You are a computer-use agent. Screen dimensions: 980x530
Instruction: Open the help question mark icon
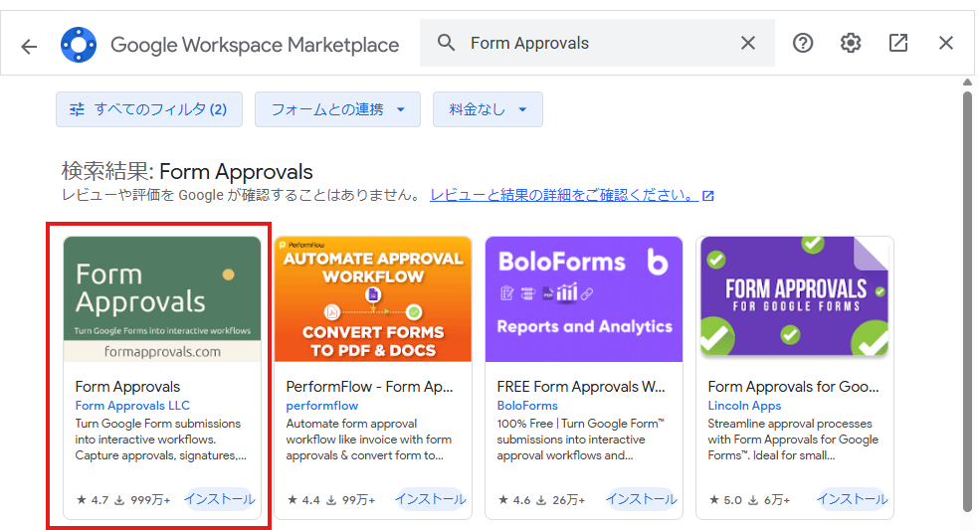803,43
